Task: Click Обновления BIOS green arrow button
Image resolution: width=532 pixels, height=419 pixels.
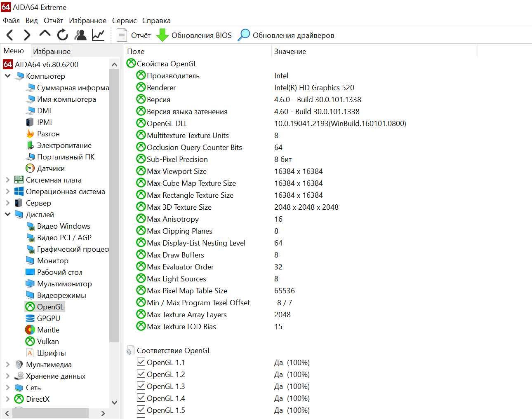Action: pos(194,35)
